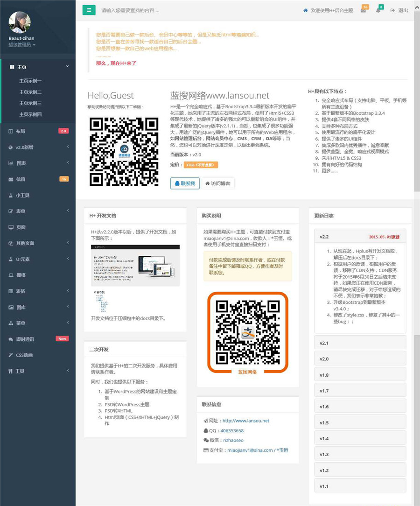Expand the 图表 charts submenu
This screenshot has width=420, height=506.
point(21,163)
